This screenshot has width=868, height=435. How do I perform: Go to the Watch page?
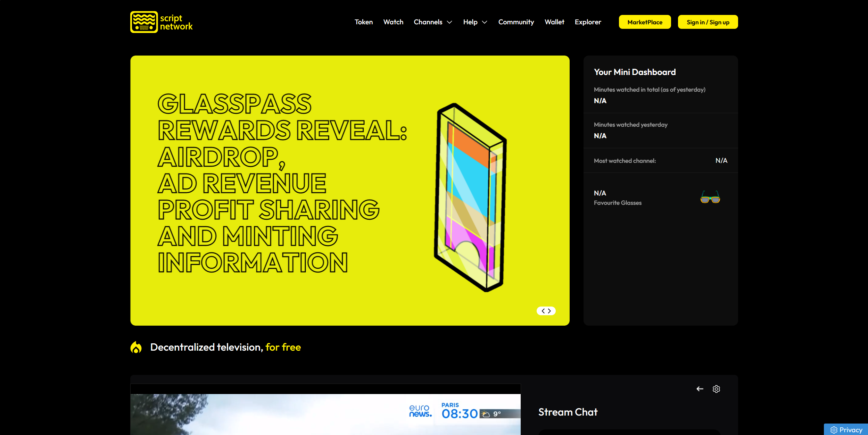(393, 22)
